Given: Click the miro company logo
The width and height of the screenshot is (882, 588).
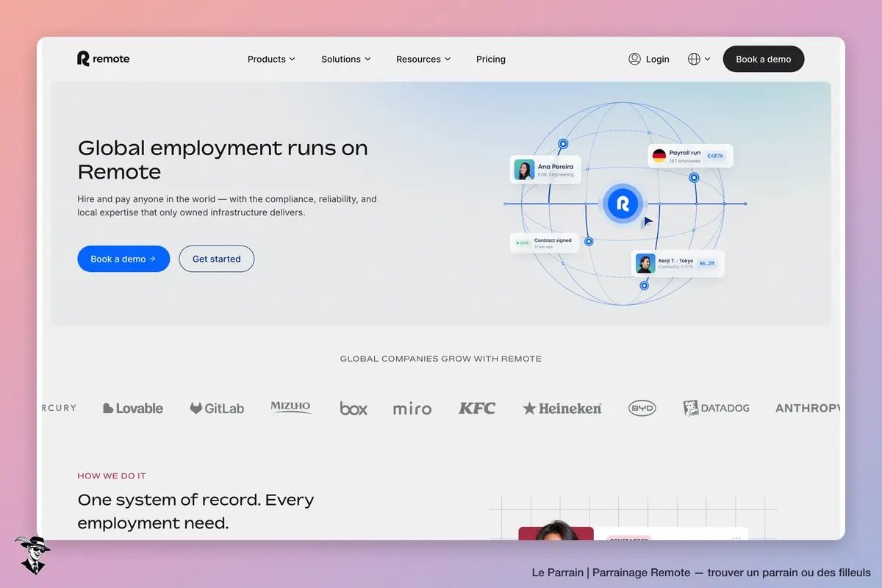Looking at the screenshot, I should [412, 409].
